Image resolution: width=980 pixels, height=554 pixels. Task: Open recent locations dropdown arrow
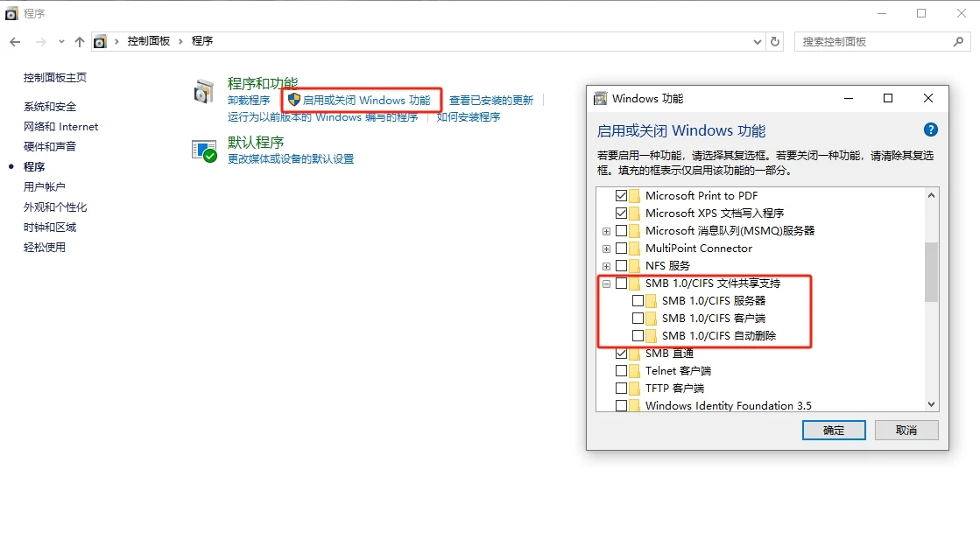point(61,42)
